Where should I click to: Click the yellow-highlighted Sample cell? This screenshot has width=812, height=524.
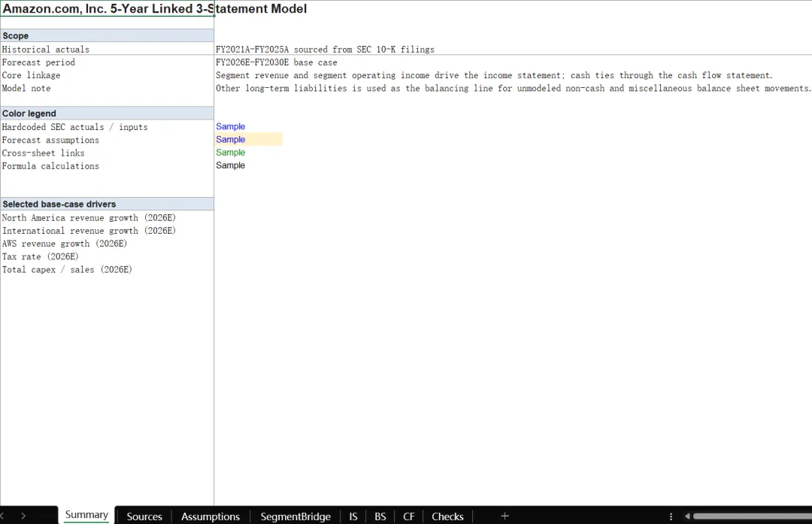249,139
